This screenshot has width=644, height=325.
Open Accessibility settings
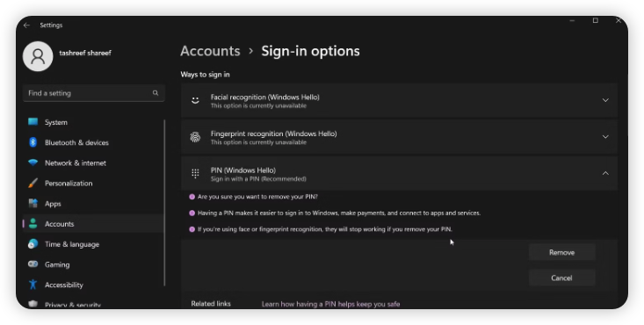pos(94,285)
